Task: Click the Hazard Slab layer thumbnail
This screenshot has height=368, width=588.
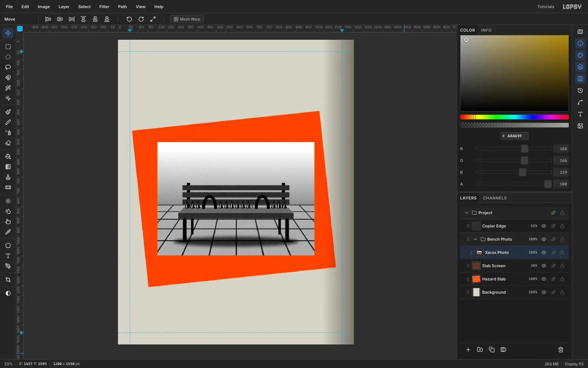Action: 476,279
